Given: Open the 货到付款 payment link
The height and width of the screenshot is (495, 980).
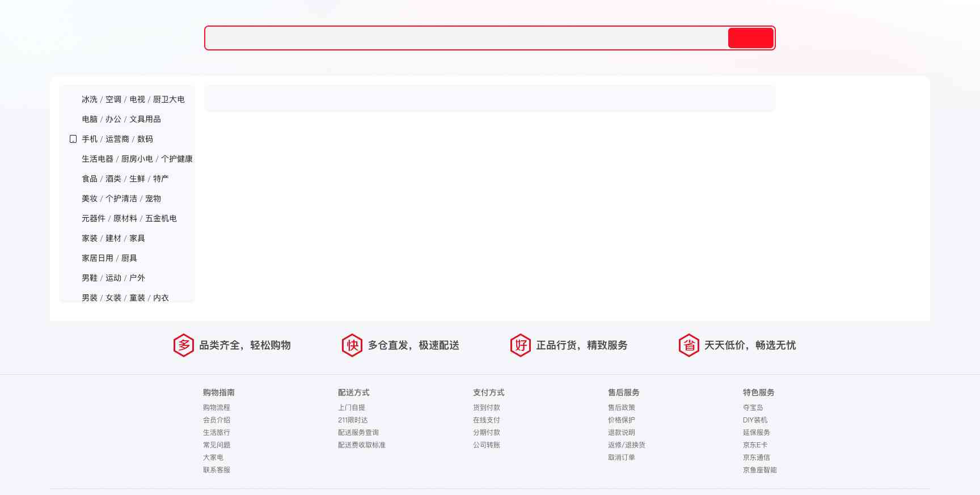Looking at the screenshot, I should (487, 408).
